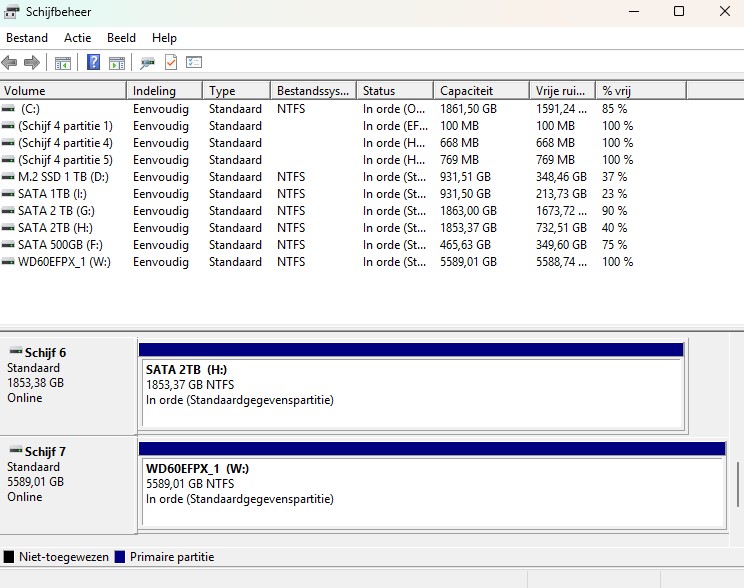Click the list view settings toolbar icon
The width and height of the screenshot is (744, 588).
click(194, 62)
